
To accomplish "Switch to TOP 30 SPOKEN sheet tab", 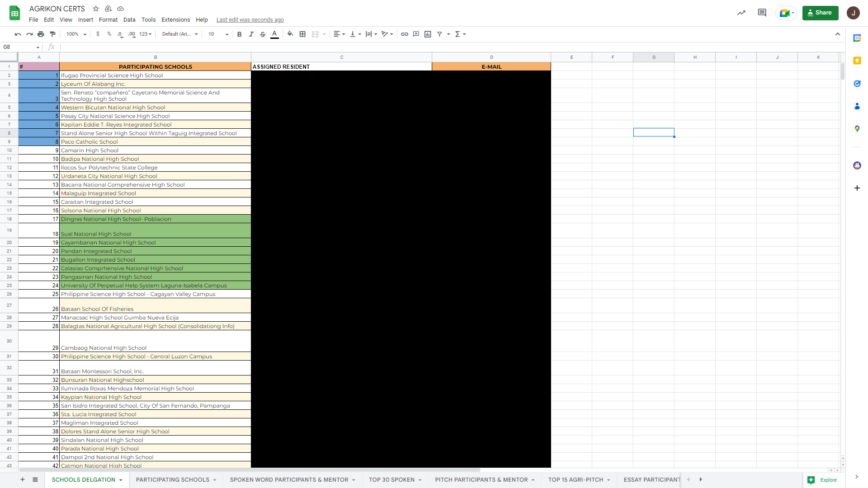I will (x=392, y=480).
